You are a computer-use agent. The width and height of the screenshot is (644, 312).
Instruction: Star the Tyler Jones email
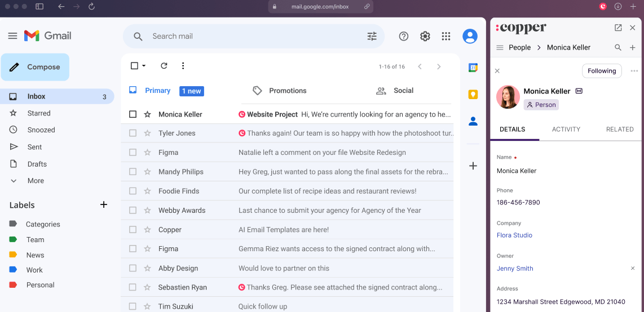(148, 133)
